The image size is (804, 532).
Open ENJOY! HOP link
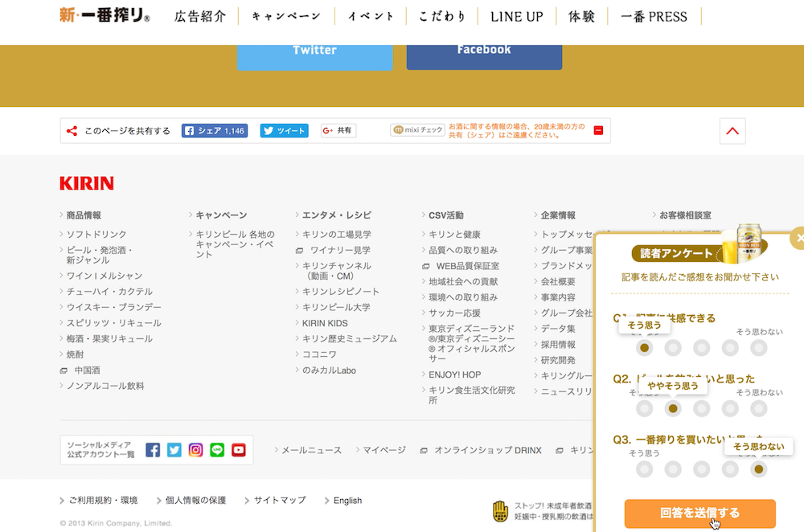click(455, 374)
